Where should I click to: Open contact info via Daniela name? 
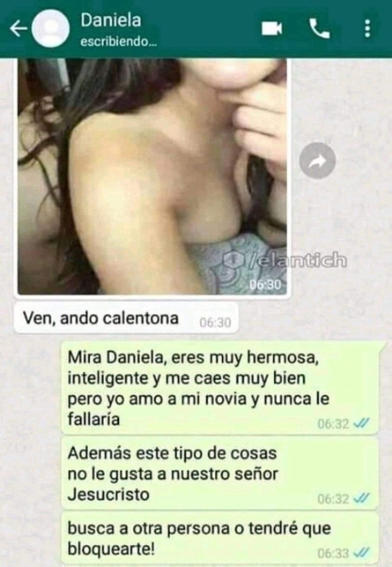pos(111,20)
